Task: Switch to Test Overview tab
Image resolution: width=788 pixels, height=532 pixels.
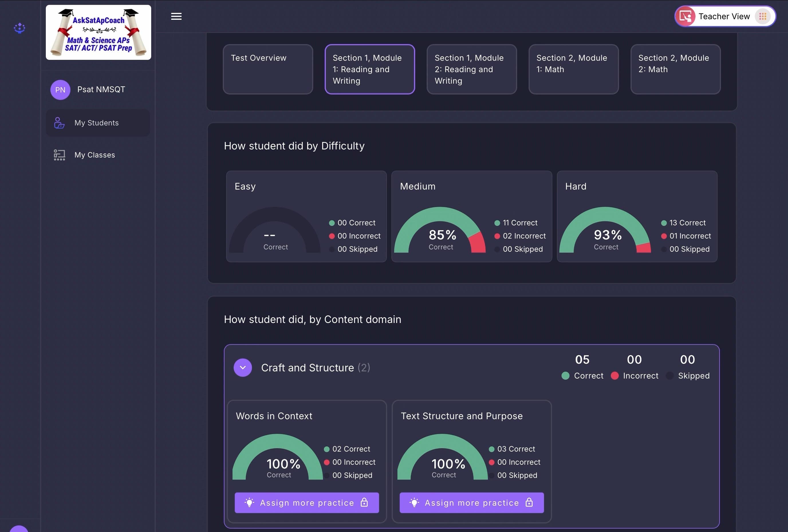Action: point(267,69)
